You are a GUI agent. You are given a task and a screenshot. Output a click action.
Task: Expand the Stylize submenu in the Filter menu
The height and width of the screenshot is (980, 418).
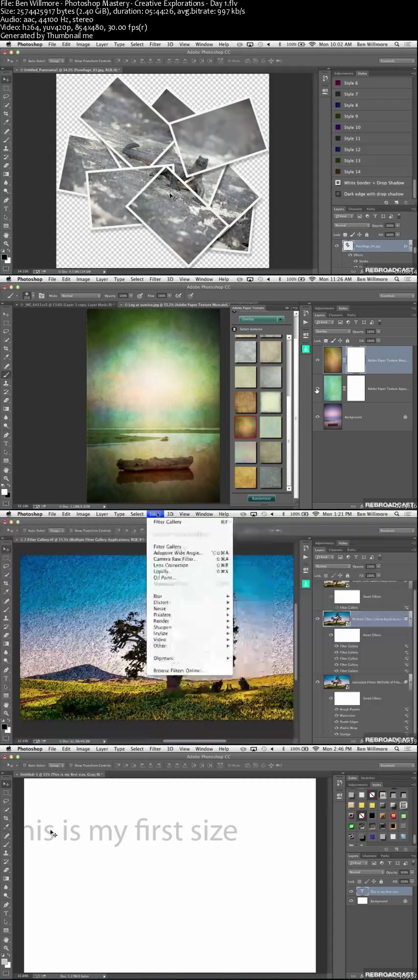[x=191, y=633]
